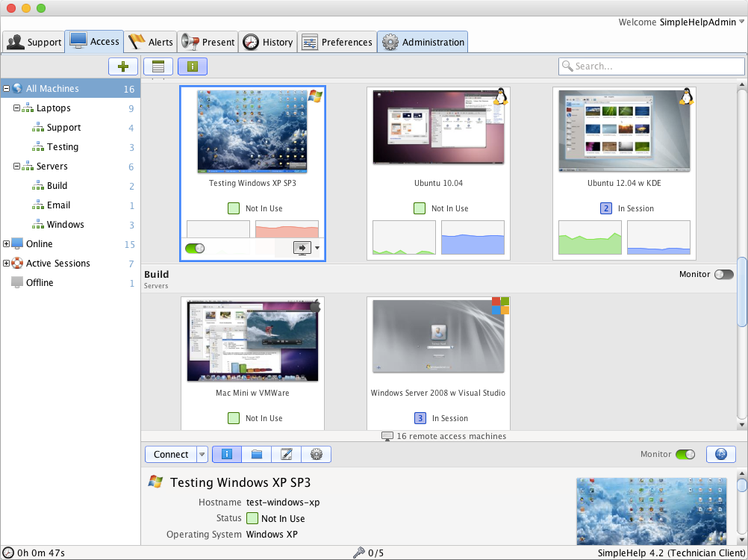Click the connect arrow icon on Windows XP card
748x560 pixels.
(x=304, y=248)
